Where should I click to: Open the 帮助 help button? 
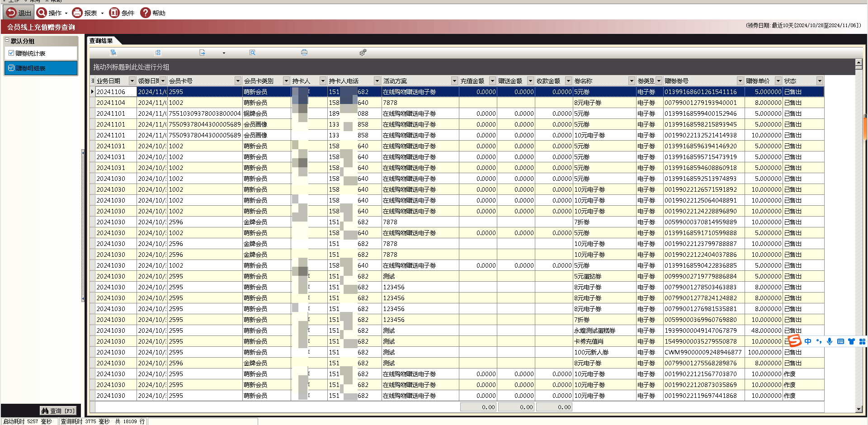153,13
